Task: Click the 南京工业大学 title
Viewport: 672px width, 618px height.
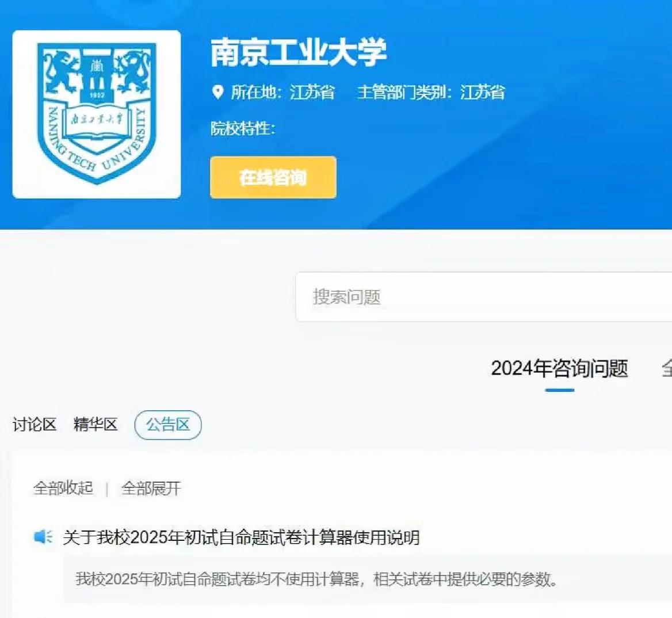Action: point(299,53)
